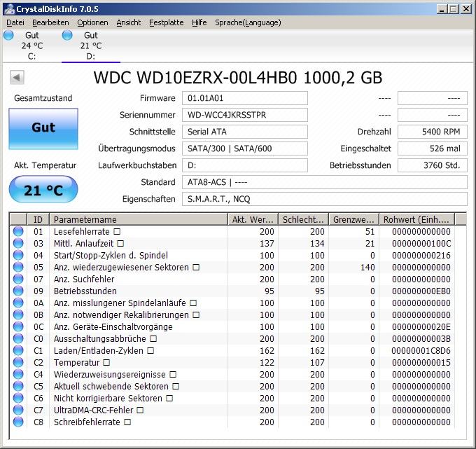
Task: Click status orb for Aktuell schwebende Sektoren
Action: coord(18,386)
